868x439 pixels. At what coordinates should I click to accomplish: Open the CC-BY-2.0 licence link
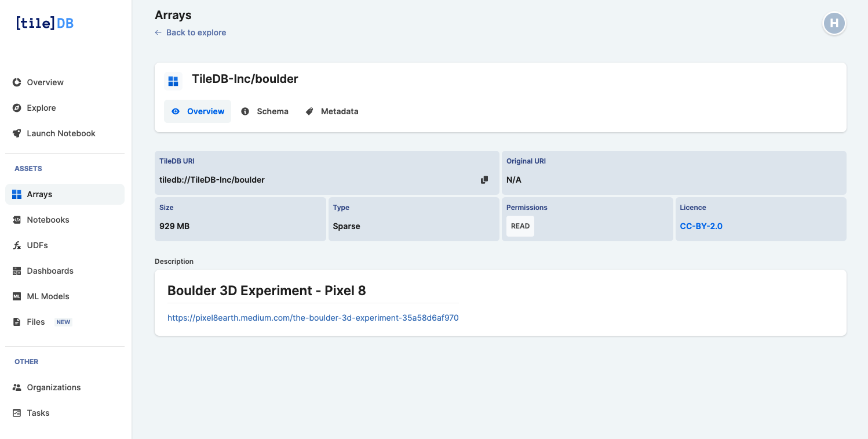point(701,226)
